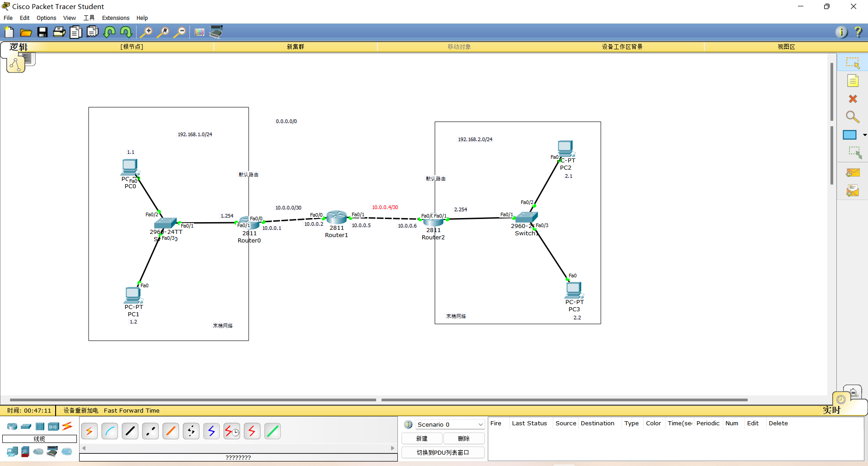Click Fast Forward Time button

pos(132,411)
